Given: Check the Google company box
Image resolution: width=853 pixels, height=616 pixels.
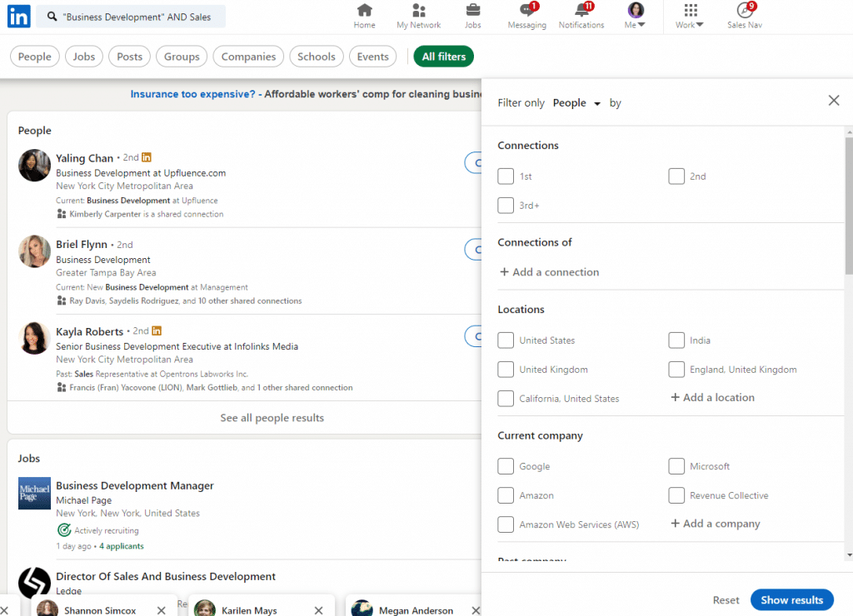Looking at the screenshot, I should [506, 466].
